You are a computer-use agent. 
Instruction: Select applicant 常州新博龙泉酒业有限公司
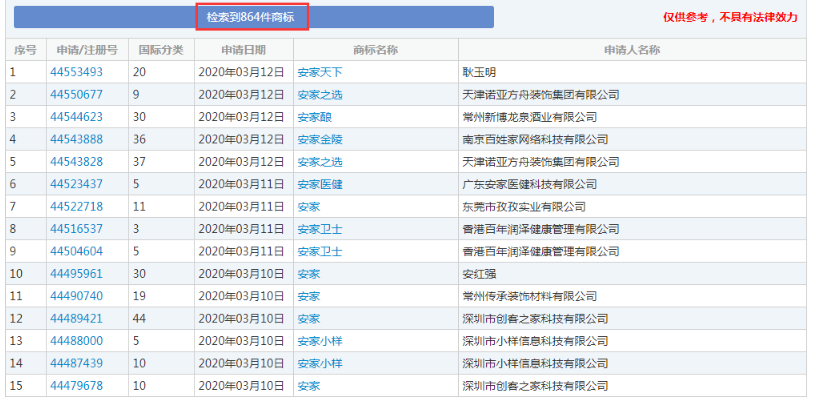click(529, 117)
